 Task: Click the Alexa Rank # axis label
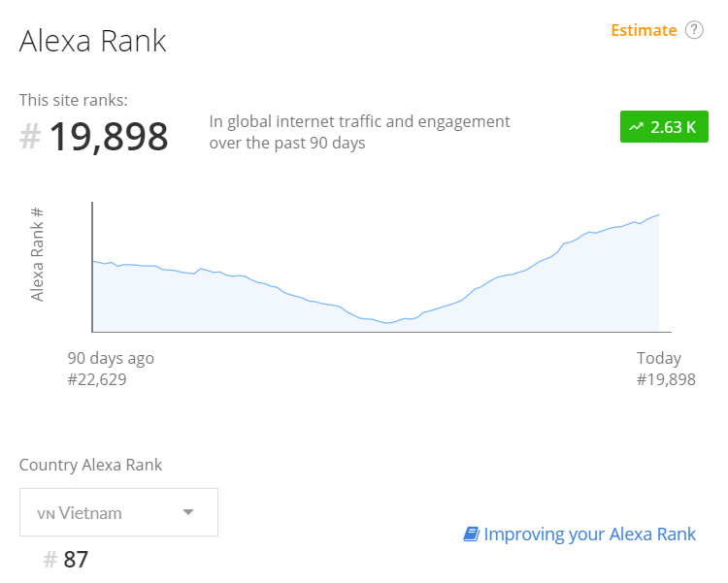(37, 254)
